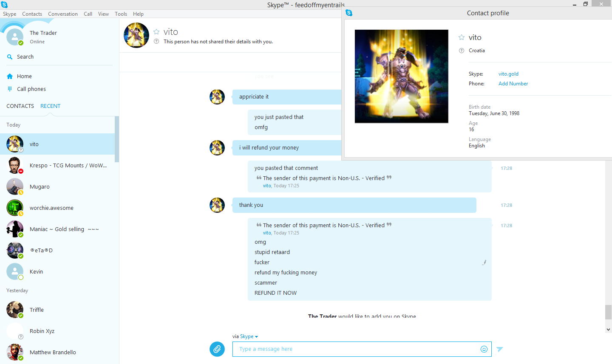The image size is (612, 364).
Task: Open the Conversation menu
Action: pos(63,14)
